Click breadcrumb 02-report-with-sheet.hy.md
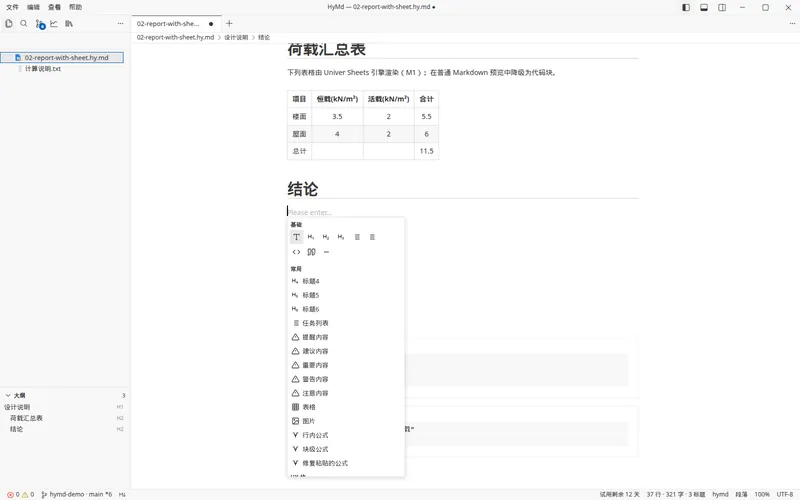This screenshot has width=800, height=500. pyautogui.click(x=176, y=37)
